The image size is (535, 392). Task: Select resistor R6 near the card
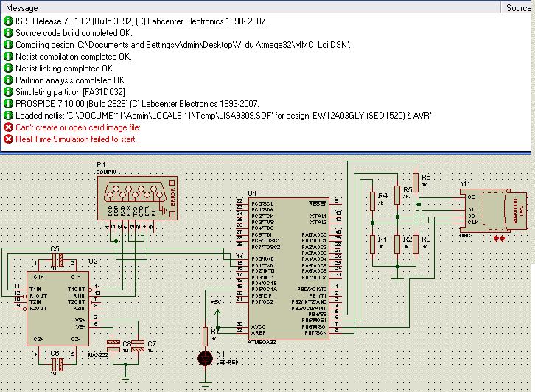[x=416, y=183]
